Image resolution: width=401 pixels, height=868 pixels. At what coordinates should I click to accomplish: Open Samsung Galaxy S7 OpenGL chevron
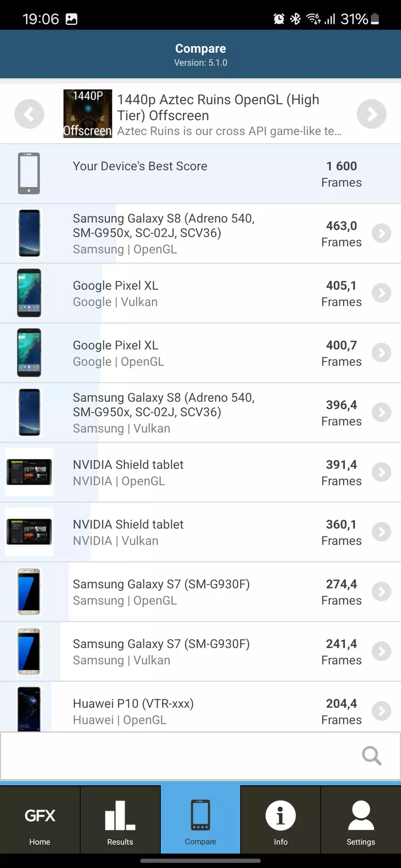pos(381,592)
